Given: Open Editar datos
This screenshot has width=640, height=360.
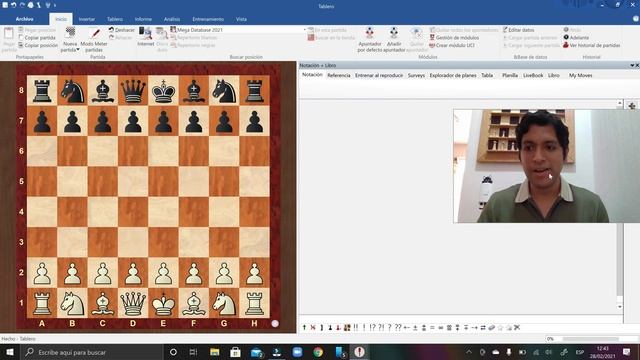Looking at the screenshot, I should (518, 30).
